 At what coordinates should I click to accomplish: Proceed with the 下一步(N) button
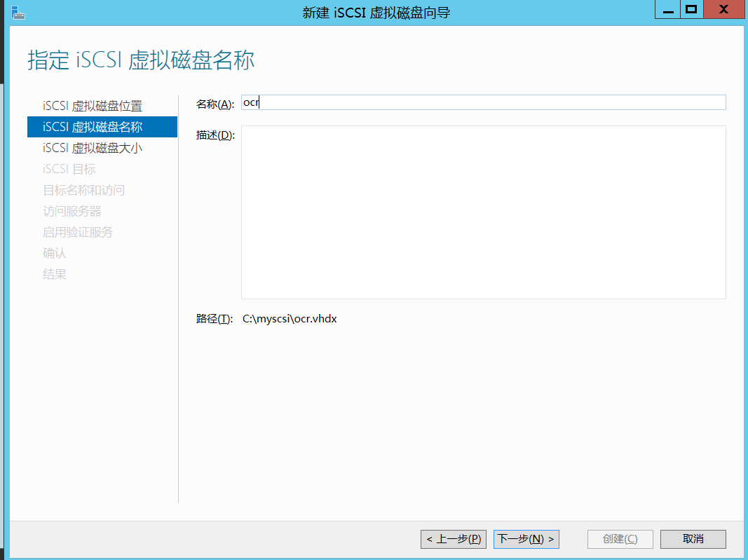pyautogui.click(x=526, y=539)
